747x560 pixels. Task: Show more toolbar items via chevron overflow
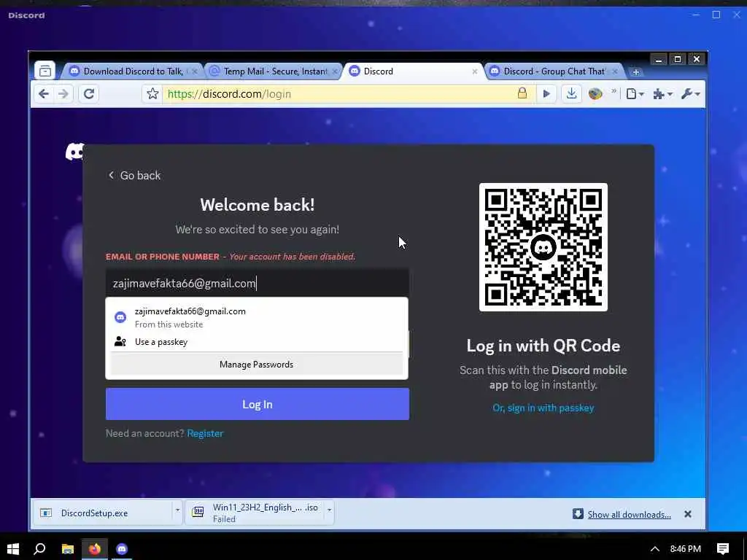614,91
